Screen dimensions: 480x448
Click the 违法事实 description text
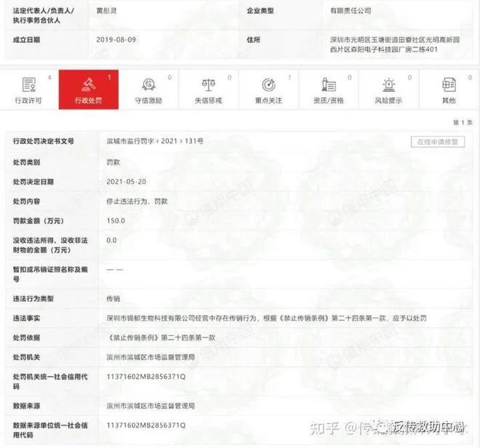point(266,318)
